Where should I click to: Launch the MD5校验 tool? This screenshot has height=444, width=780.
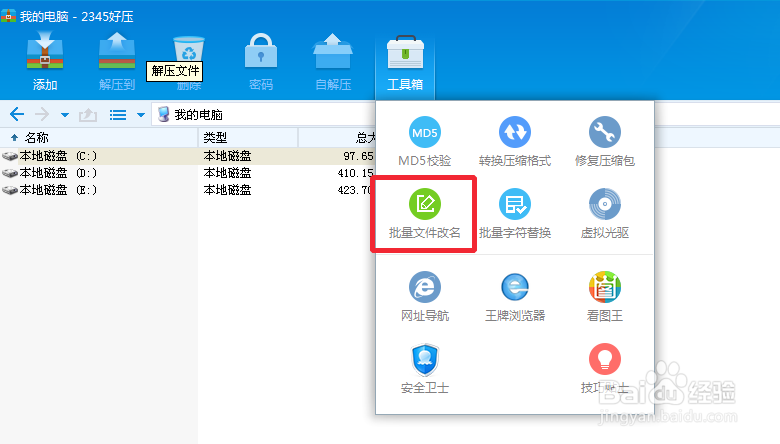coord(424,142)
